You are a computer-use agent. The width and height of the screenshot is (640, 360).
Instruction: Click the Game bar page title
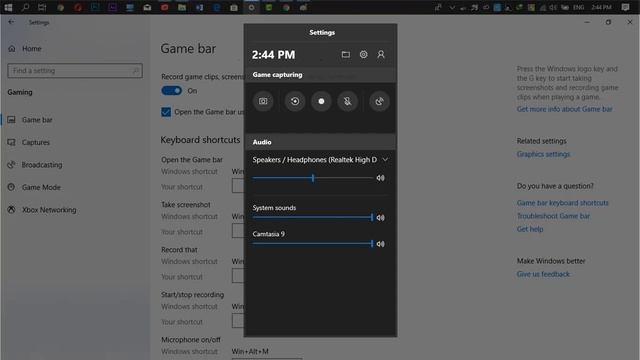point(188,49)
